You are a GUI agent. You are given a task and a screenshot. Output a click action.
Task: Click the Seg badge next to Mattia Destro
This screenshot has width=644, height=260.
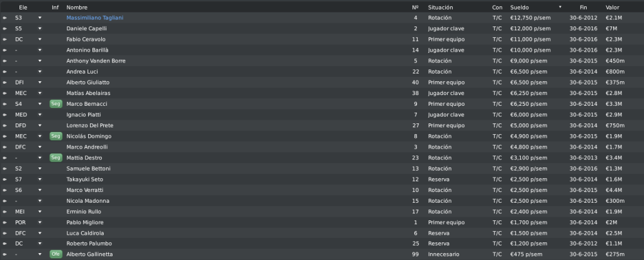55,157
